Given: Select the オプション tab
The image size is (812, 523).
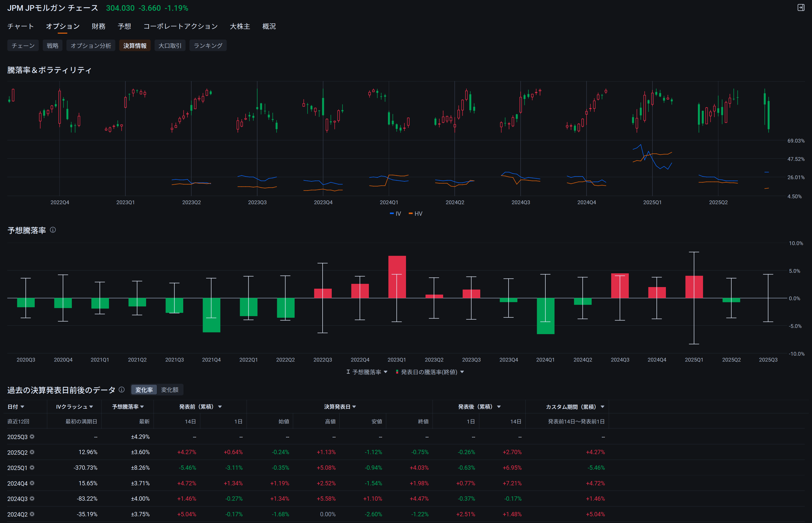Looking at the screenshot, I should coord(62,26).
